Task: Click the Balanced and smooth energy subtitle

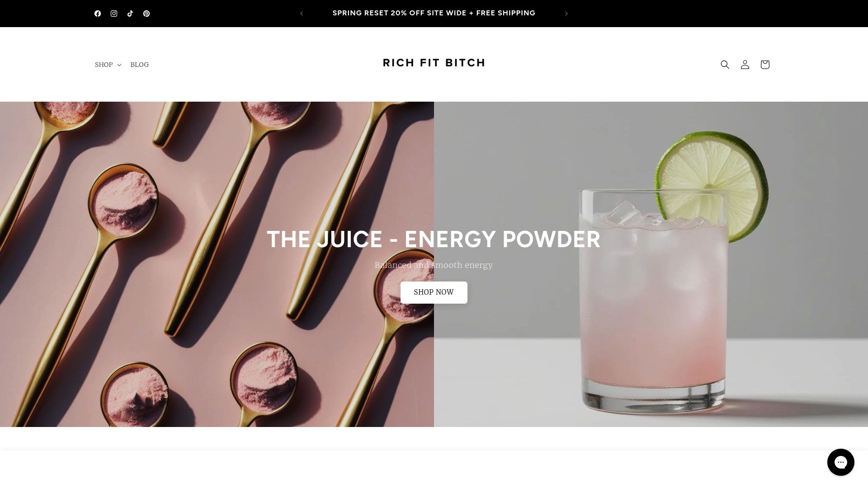Action: tap(434, 265)
